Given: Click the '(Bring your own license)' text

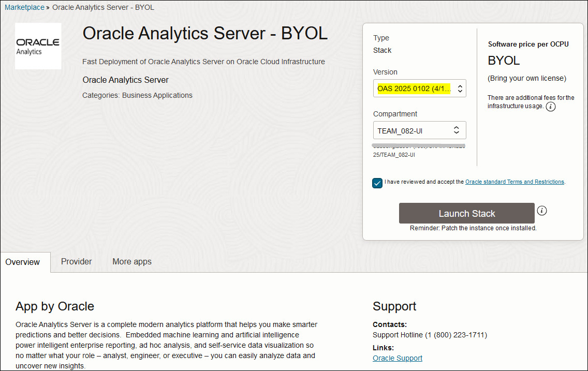Looking at the screenshot, I should point(527,78).
